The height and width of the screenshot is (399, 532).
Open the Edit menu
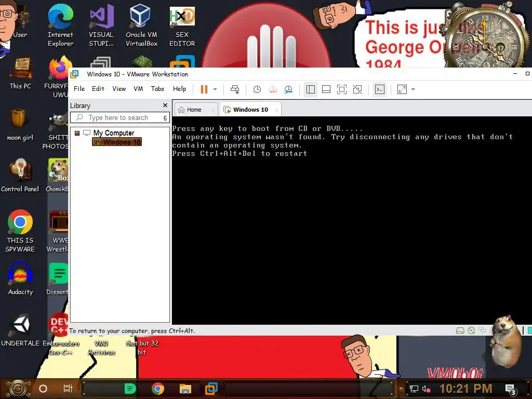pos(98,88)
